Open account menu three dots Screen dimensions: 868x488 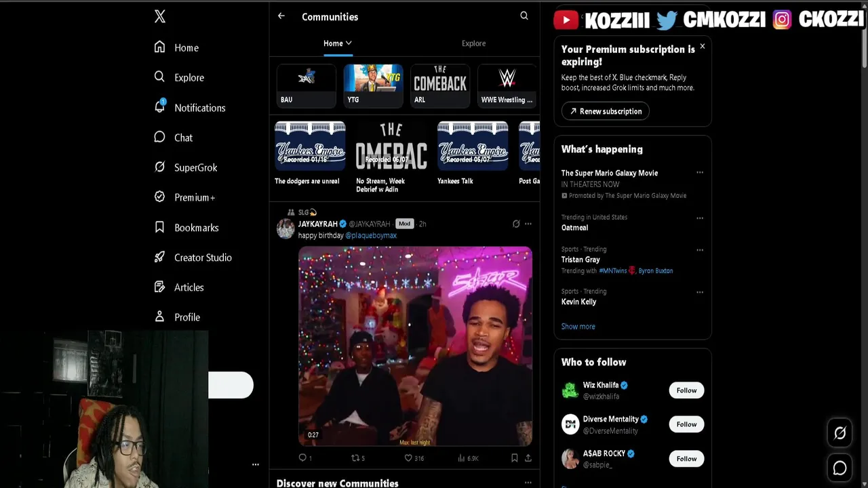tap(256, 464)
